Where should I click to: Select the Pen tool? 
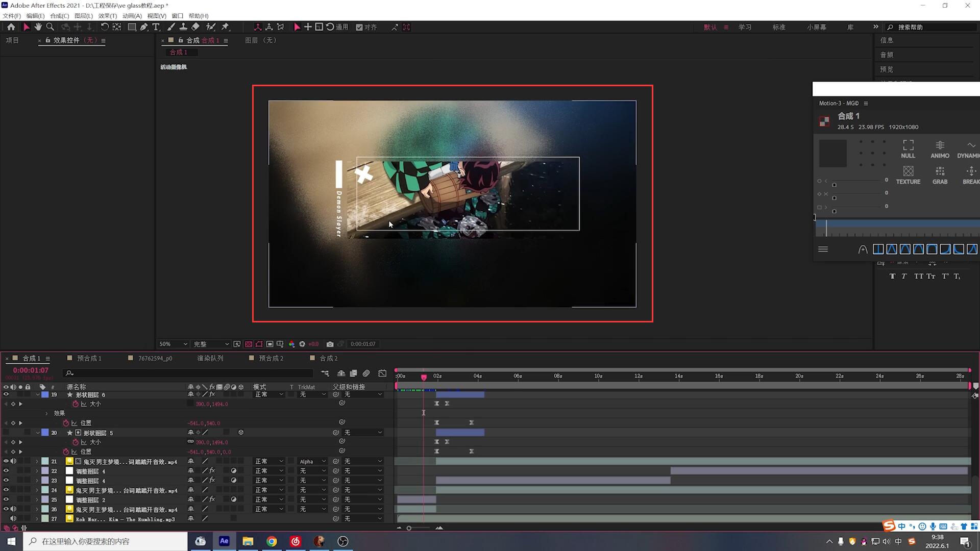144,27
